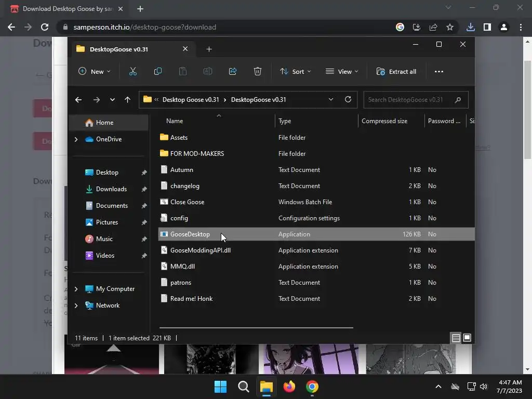The width and height of the screenshot is (532, 399).
Task: Click Chrome icon on the taskbar
Action: point(312,387)
